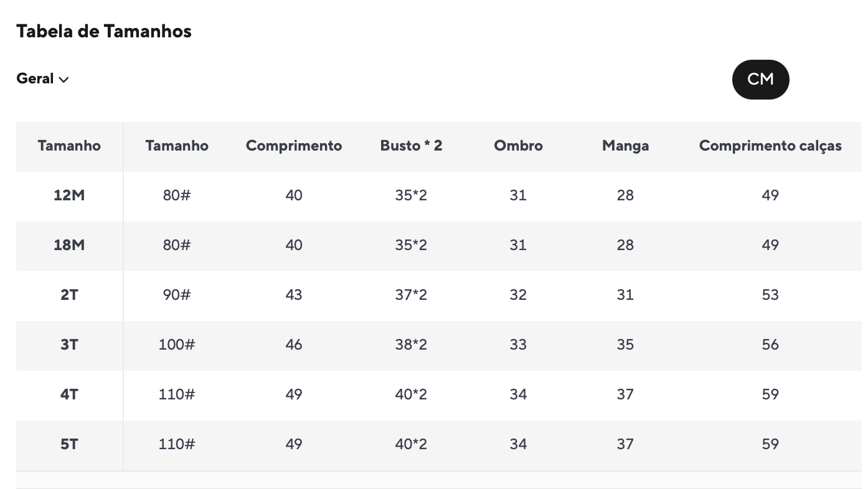Image resolution: width=868 pixels, height=489 pixels.
Task: Select the 4T size row header
Action: point(69,394)
